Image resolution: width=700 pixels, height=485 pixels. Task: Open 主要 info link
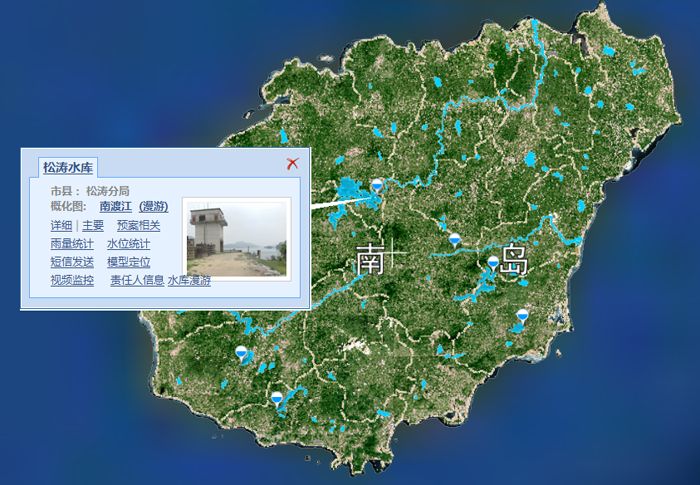(x=93, y=226)
